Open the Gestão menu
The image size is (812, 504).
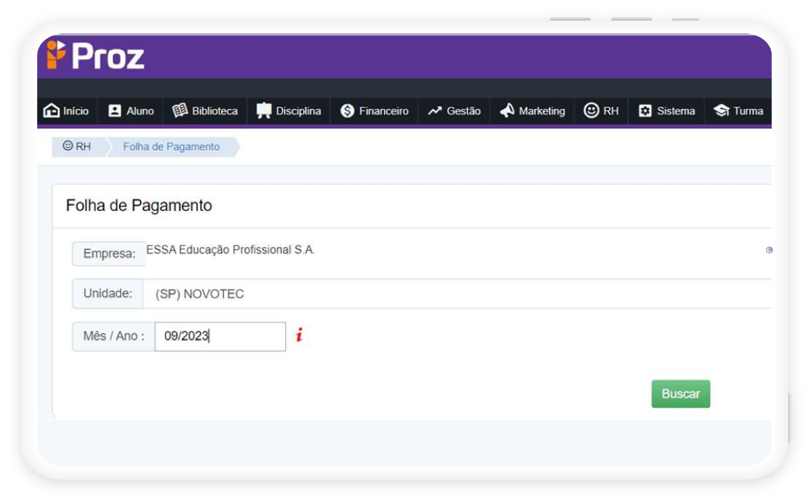[454, 111]
